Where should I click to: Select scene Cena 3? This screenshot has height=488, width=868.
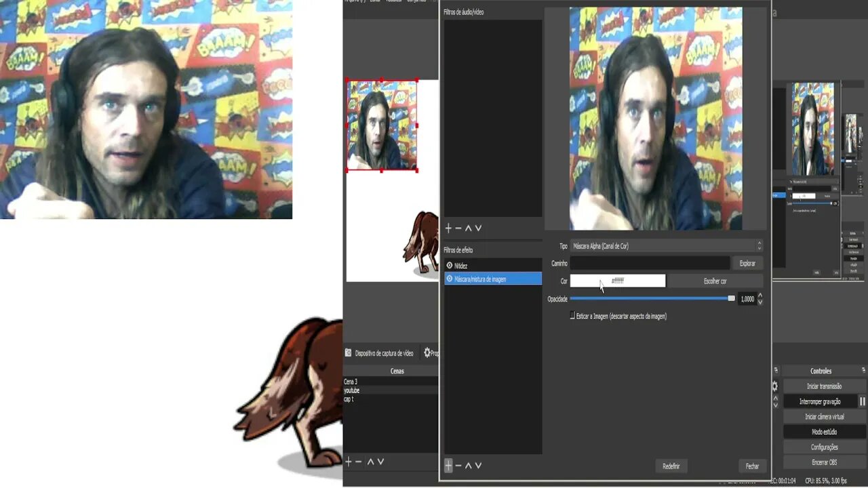pyautogui.click(x=391, y=382)
